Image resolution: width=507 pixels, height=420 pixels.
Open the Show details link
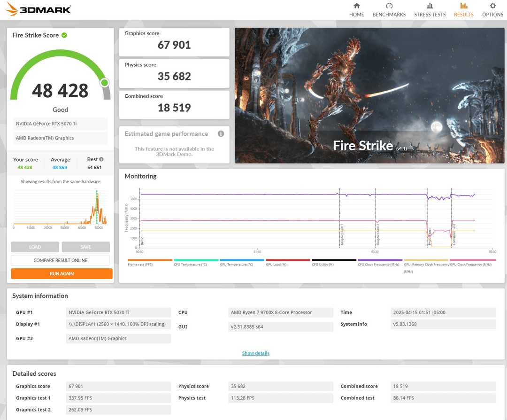coord(256,353)
